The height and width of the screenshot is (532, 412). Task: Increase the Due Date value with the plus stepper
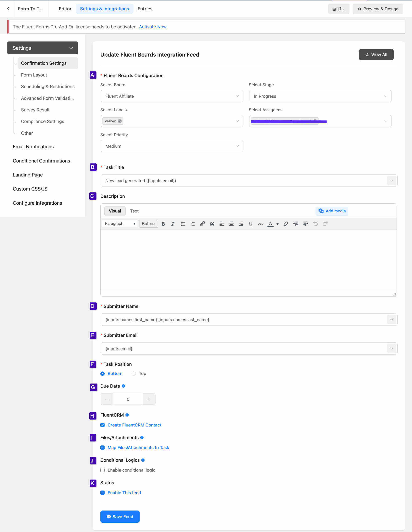click(149, 399)
